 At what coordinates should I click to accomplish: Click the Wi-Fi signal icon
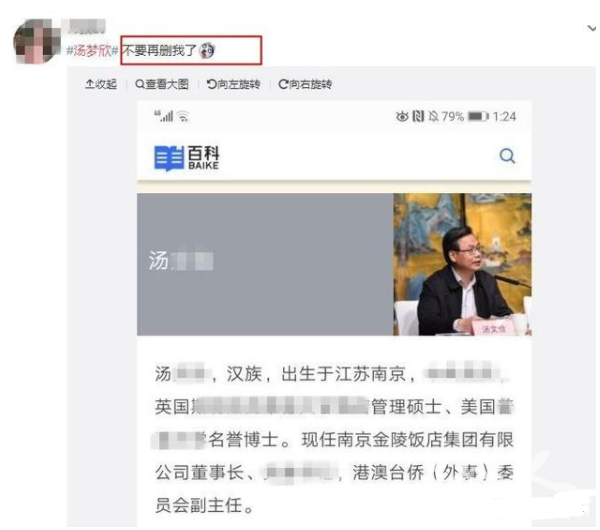coord(184,116)
